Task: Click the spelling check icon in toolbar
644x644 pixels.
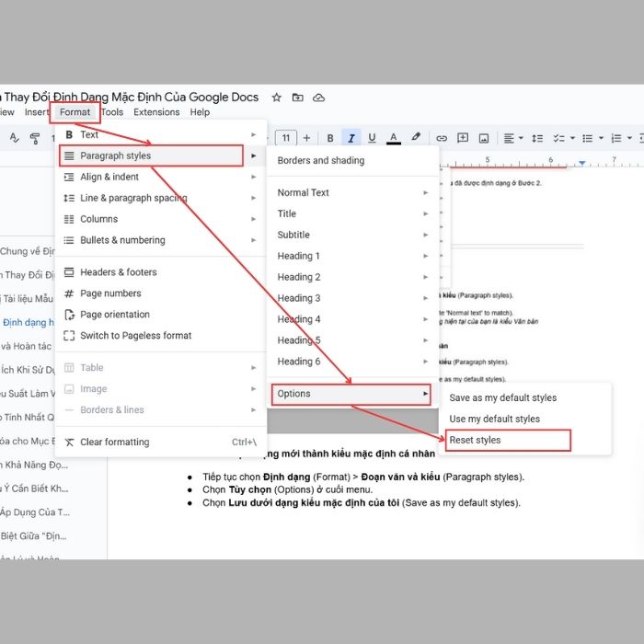Action: point(15,138)
